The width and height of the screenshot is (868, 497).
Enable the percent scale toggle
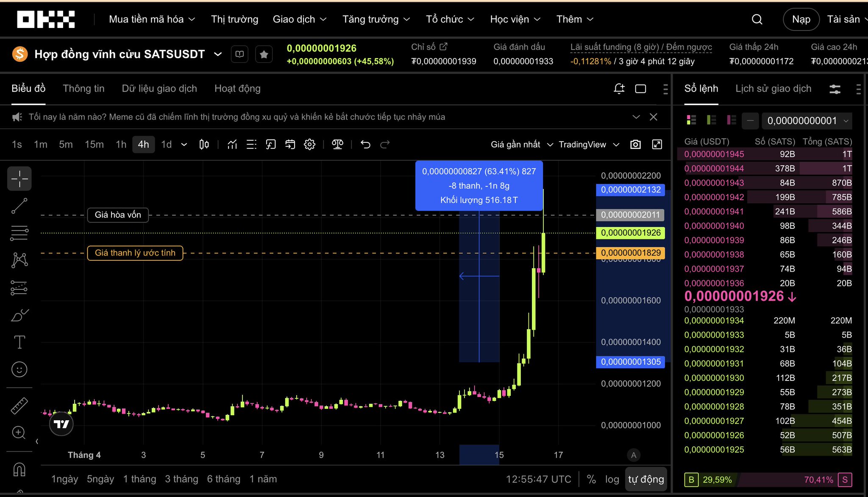tap(591, 479)
